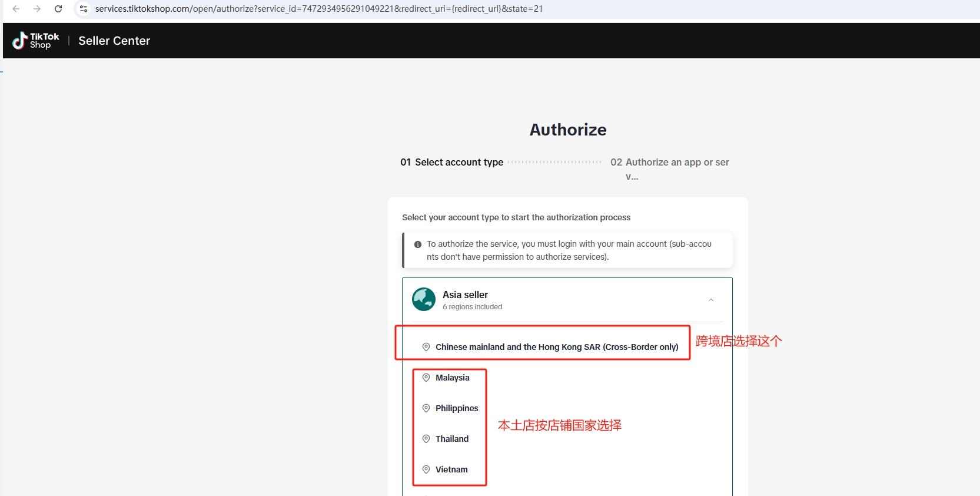Select the Philippines region
This screenshot has height=496, width=980.
pos(456,408)
